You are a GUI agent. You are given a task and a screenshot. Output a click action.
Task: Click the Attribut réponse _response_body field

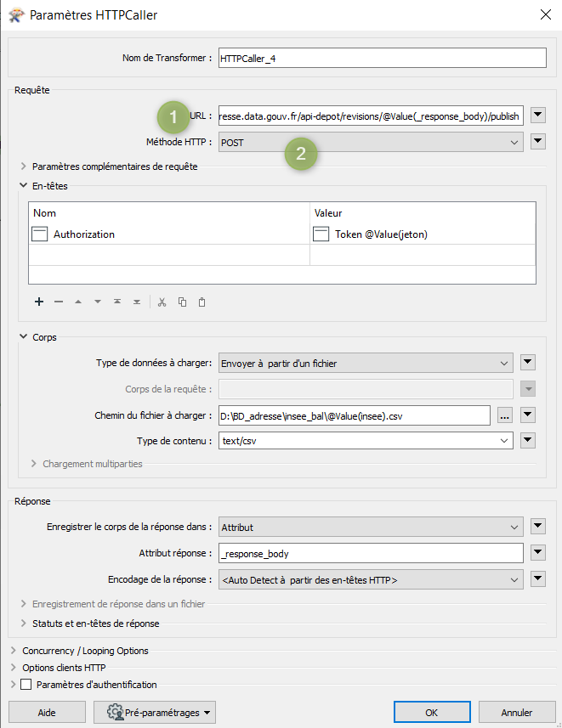coord(371,553)
